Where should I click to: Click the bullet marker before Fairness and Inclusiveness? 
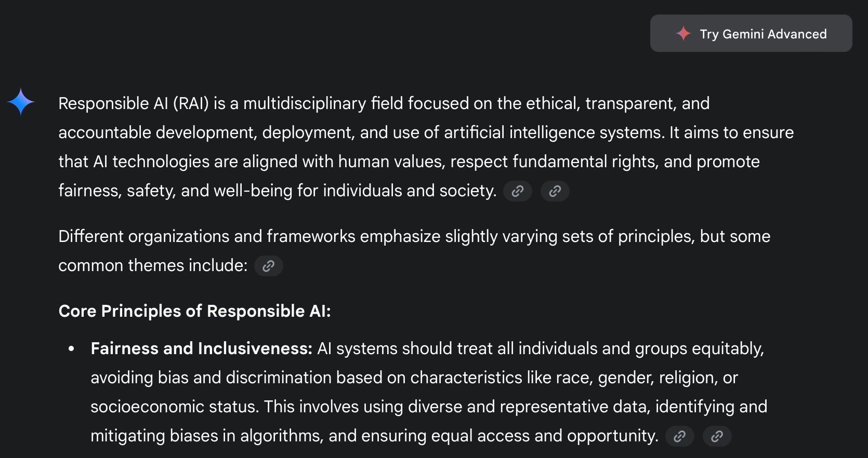pos(71,348)
